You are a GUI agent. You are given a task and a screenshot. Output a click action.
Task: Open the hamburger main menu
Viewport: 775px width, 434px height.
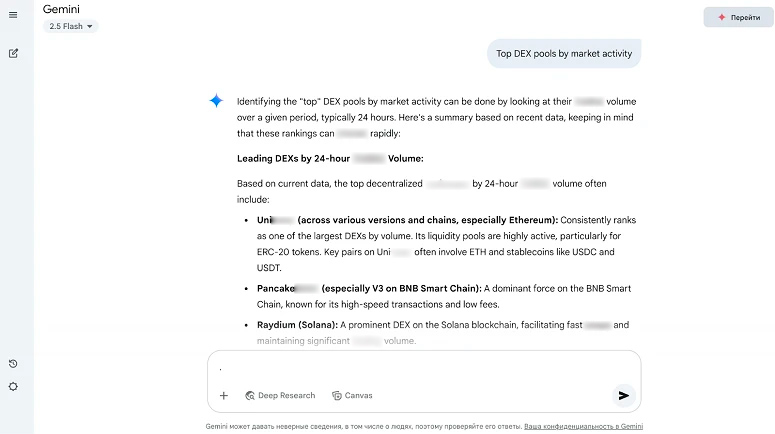(13, 14)
